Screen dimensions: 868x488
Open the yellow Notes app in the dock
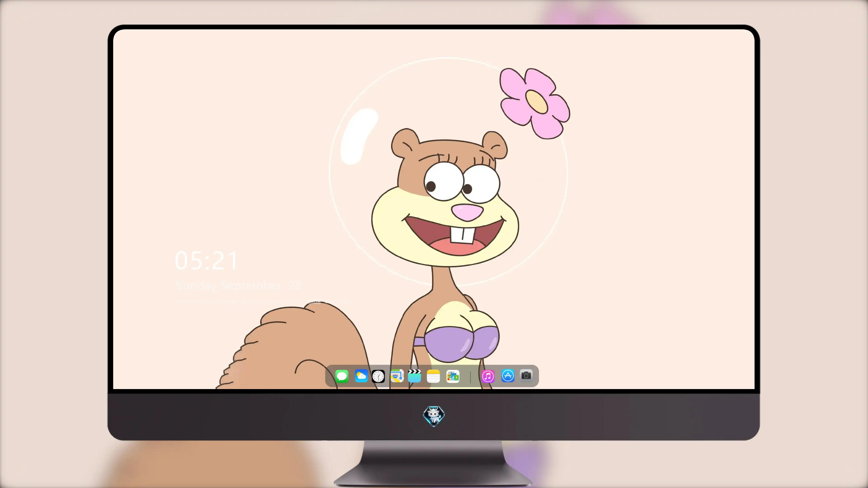pos(433,376)
